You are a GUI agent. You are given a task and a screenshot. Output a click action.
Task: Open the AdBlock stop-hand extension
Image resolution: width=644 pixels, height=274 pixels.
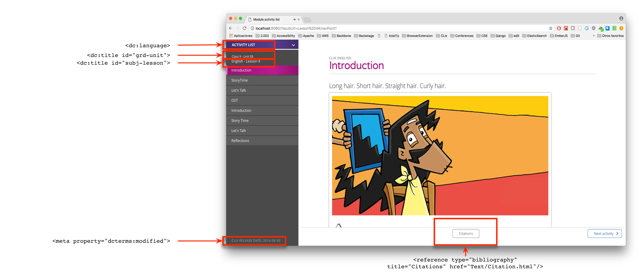click(559, 28)
